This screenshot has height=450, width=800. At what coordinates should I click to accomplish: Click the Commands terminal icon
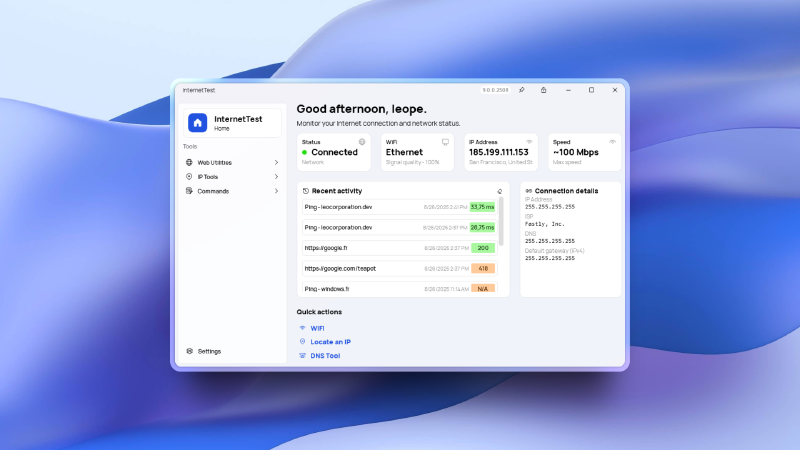coord(189,191)
